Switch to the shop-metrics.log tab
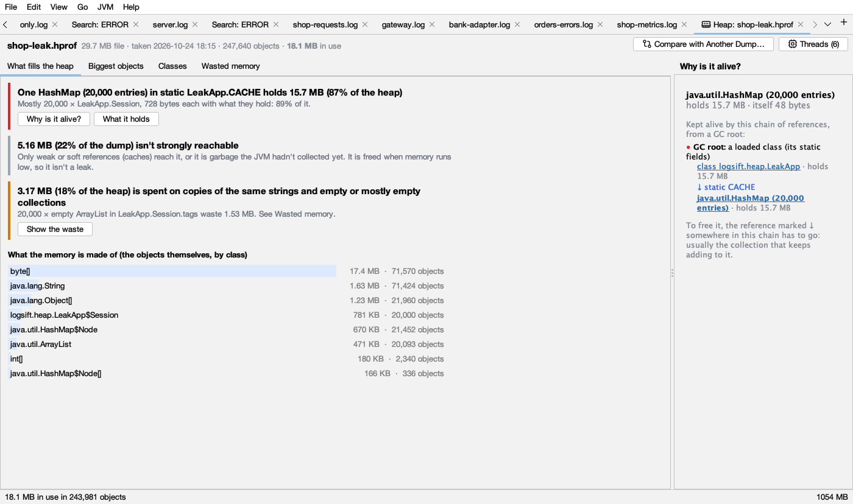The width and height of the screenshot is (853, 504). (647, 25)
